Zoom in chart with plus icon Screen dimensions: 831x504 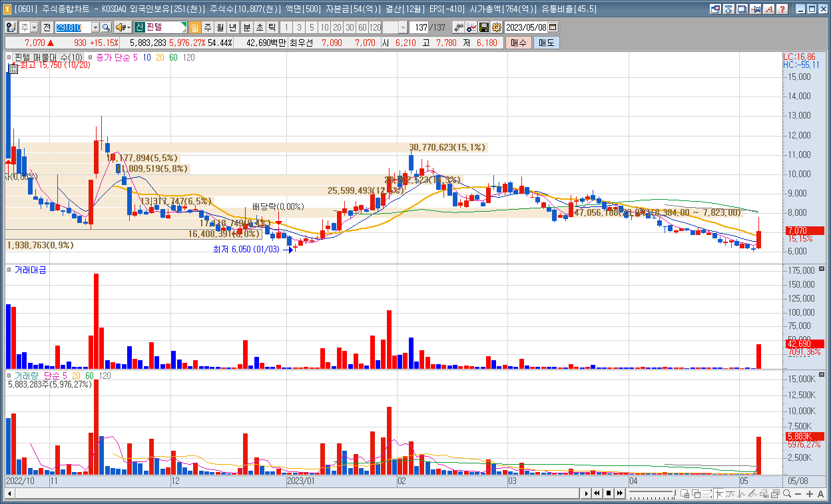[809, 493]
